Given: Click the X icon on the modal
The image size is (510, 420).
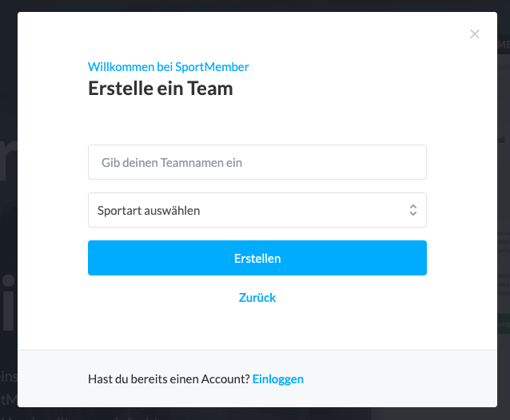Looking at the screenshot, I should (x=475, y=34).
